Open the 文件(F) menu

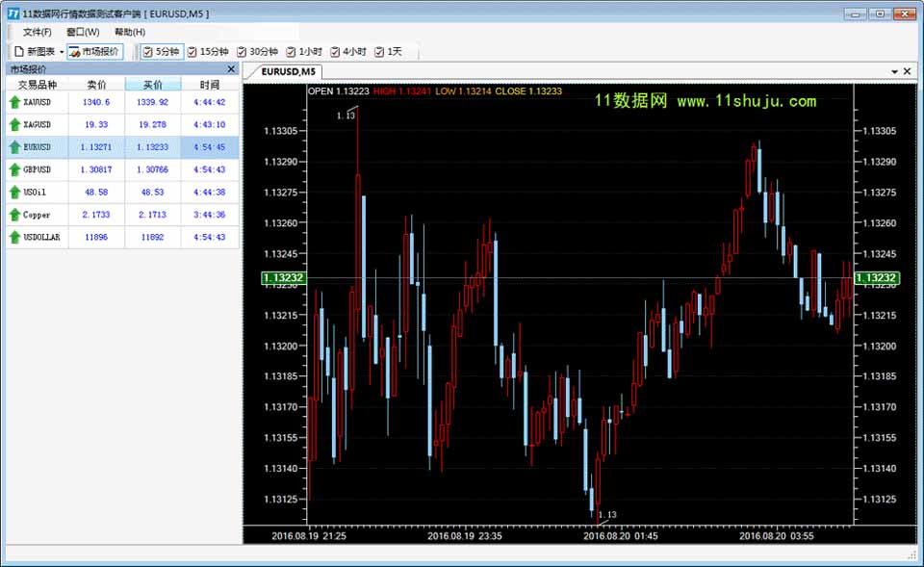click(x=38, y=32)
